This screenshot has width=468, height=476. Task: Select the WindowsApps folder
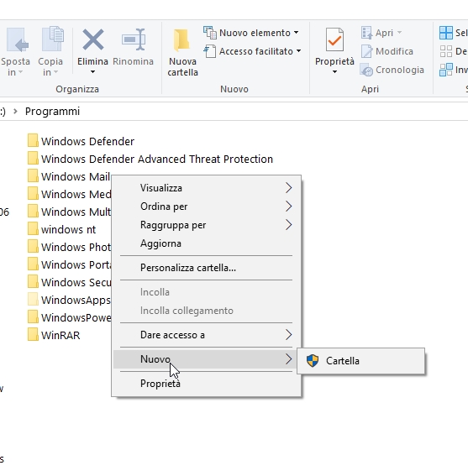(69, 300)
